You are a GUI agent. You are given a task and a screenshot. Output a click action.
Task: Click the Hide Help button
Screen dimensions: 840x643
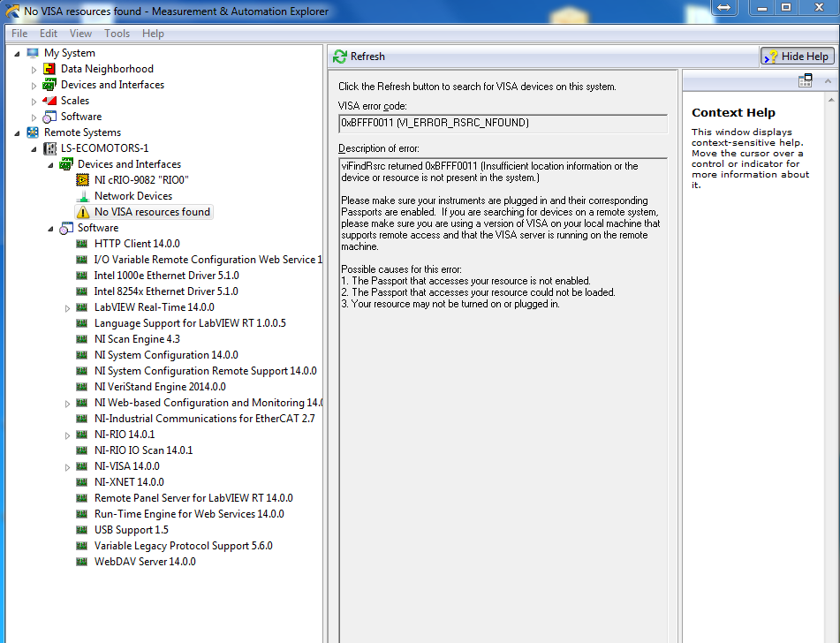[x=798, y=57]
